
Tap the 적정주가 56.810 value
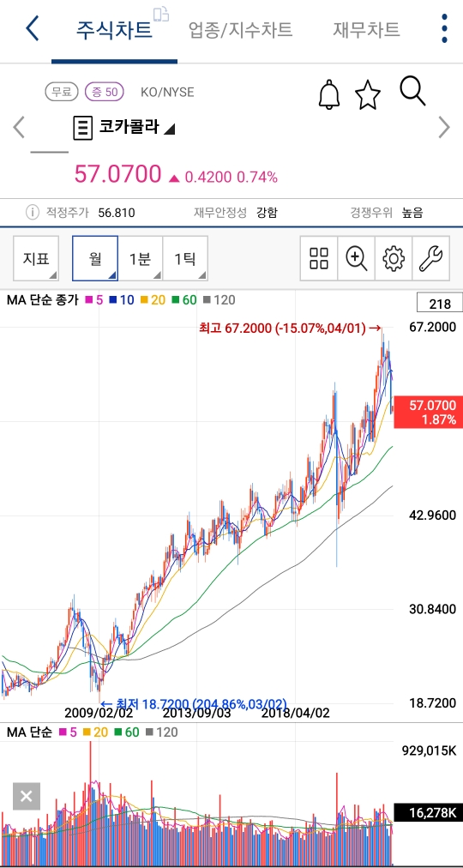[90, 213]
